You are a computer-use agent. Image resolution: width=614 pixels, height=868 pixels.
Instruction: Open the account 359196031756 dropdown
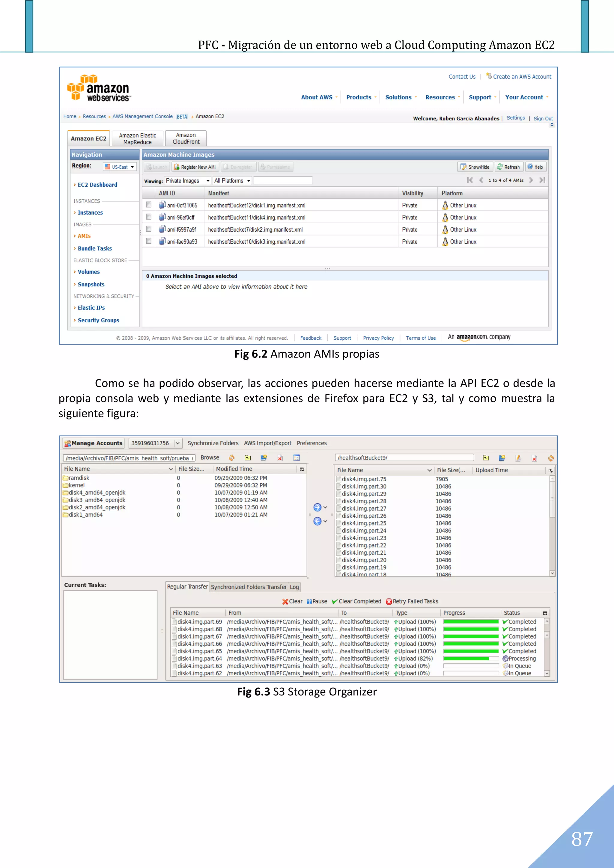pyautogui.click(x=156, y=443)
